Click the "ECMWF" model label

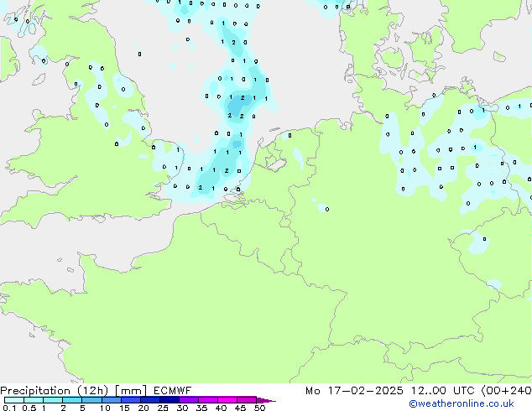tap(172, 391)
